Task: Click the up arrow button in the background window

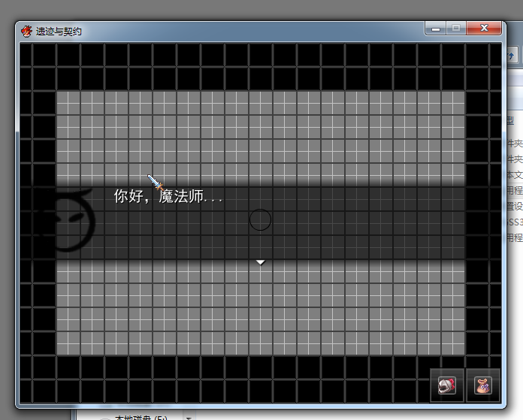Action: click(512, 56)
